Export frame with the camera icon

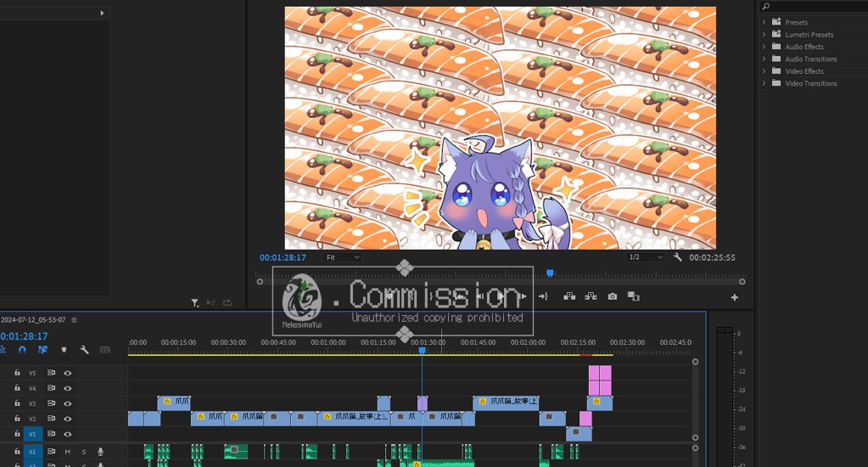pos(613,296)
